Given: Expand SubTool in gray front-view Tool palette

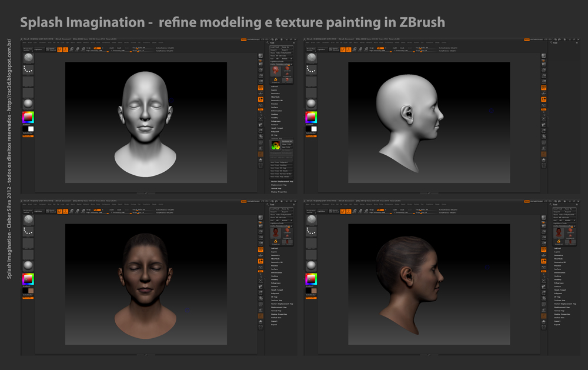Looking at the screenshot, I should (275, 86).
